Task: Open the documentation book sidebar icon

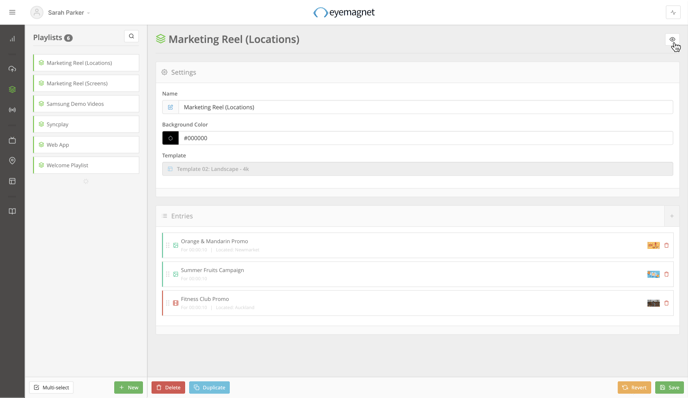Action: coord(12,211)
